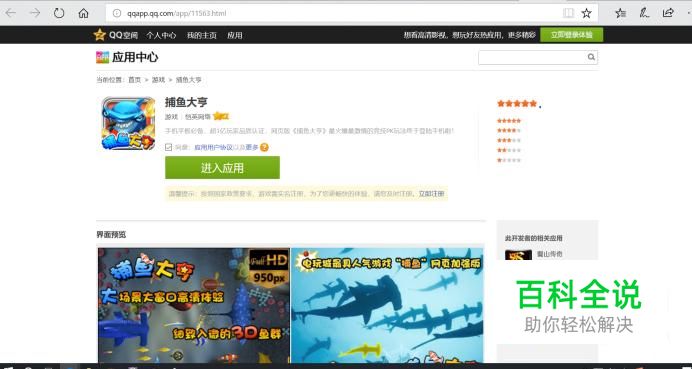
Task: Click the 首页 breadcrumb link
Action: click(x=134, y=80)
